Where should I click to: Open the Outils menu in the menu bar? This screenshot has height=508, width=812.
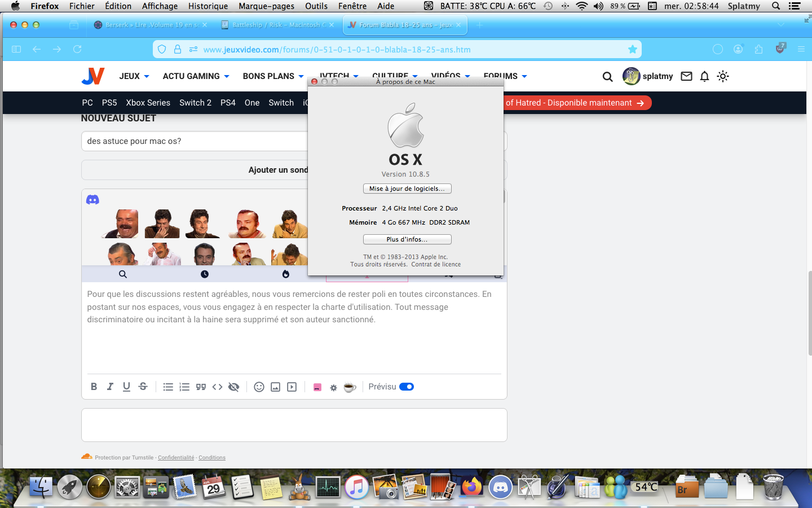click(x=316, y=6)
